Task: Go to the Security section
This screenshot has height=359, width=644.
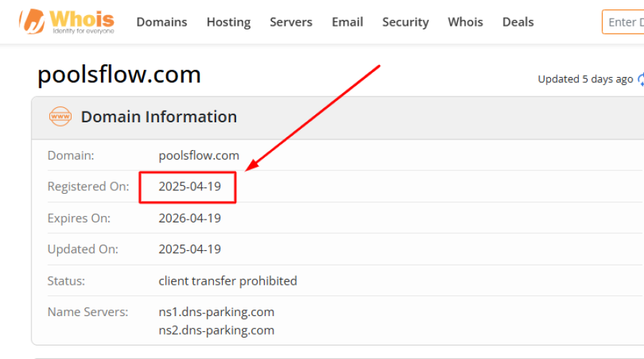Action: pos(405,22)
